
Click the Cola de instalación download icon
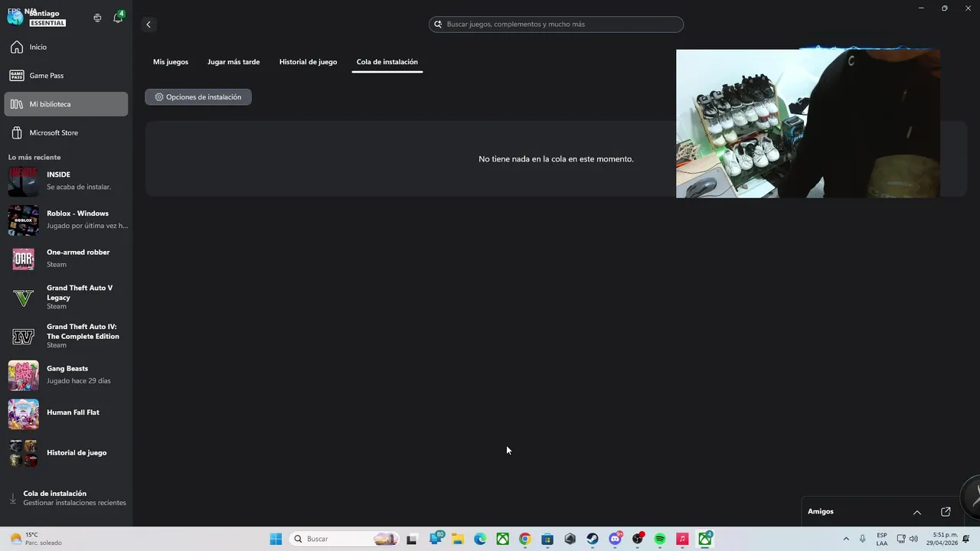pos(13,498)
